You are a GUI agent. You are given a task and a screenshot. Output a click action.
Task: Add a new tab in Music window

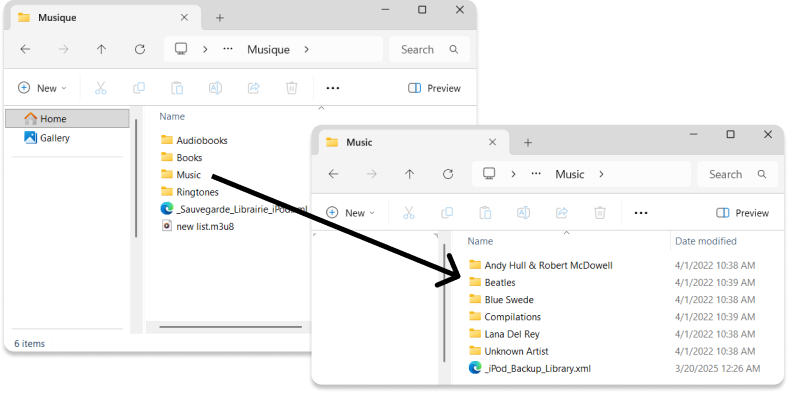(528, 143)
